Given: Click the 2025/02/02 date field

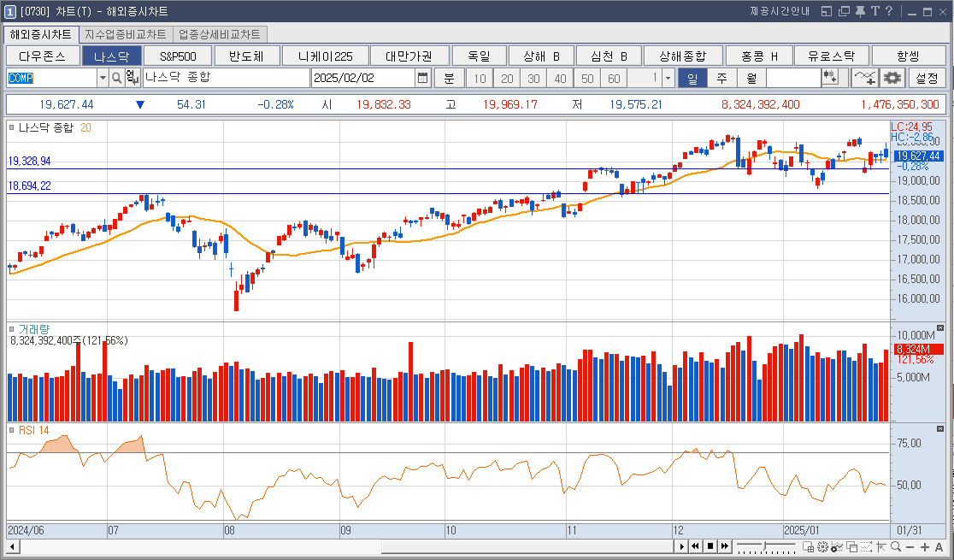Looking at the screenshot, I should pos(363,78).
